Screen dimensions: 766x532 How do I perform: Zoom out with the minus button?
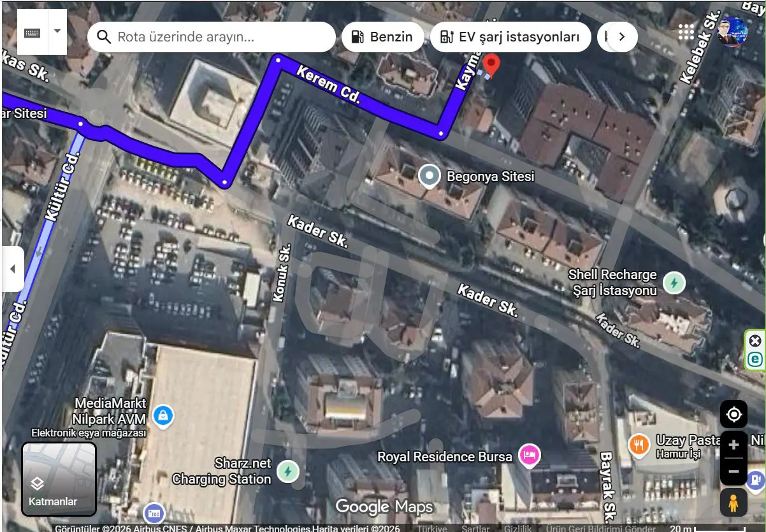coord(733,472)
